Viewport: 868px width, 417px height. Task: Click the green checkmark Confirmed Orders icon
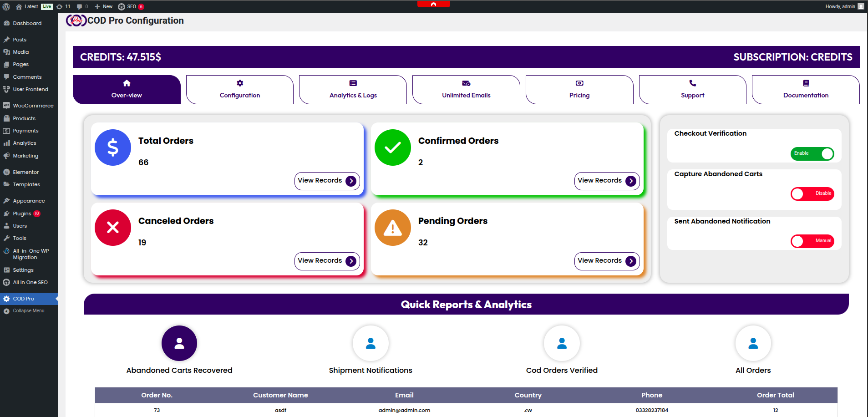pyautogui.click(x=393, y=147)
